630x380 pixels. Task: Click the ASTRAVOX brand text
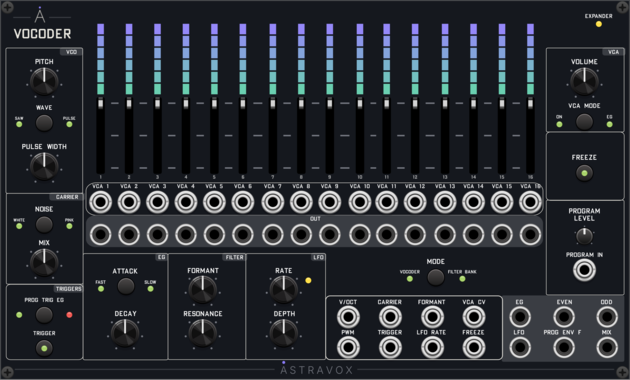tap(317, 370)
